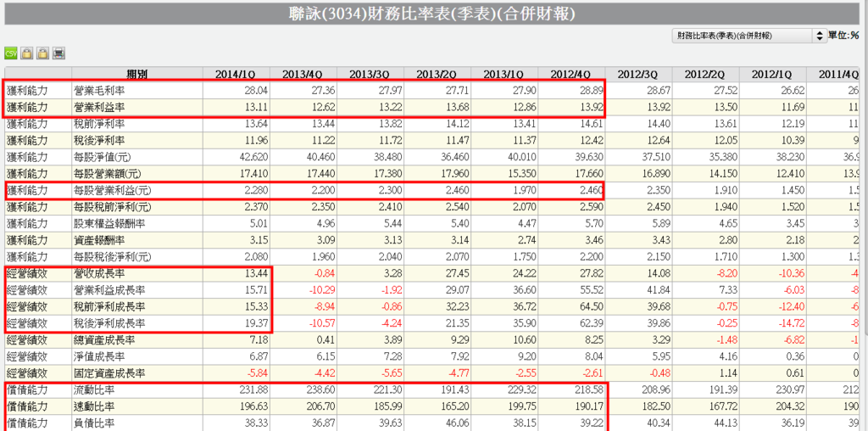The height and width of the screenshot is (431, 868).
Task: Click the 每股稅前淨利(元) row label
Action: 113,207
